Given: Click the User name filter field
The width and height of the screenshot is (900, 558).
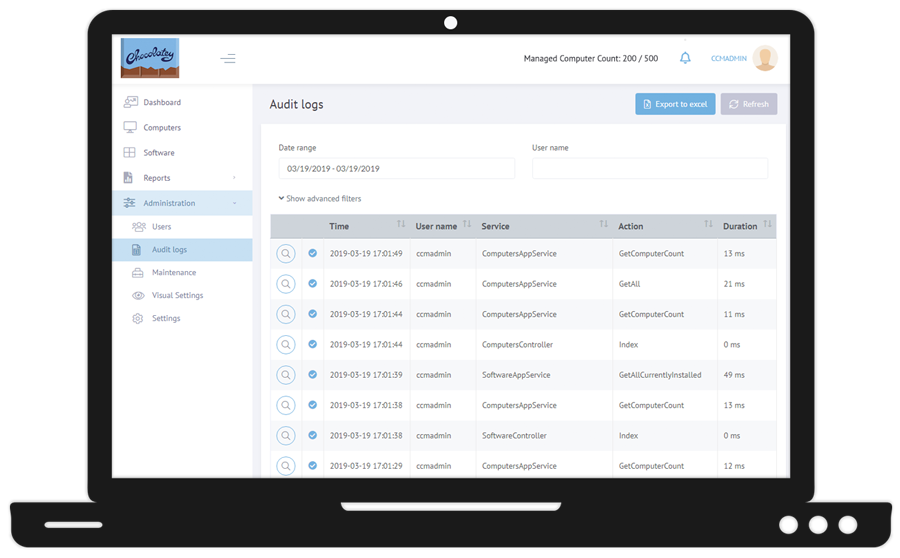Looking at the screenshot, I should click(650, 168).
